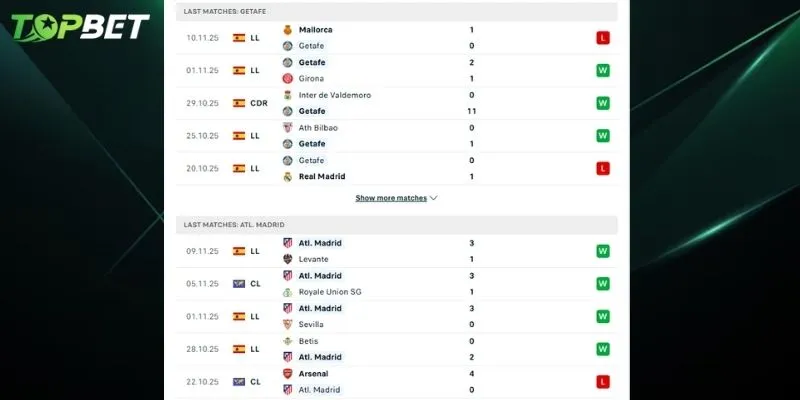Click the Mallorca club crest icon
The width and height of the screenshot is (800, 400).
tap(287, 30)
